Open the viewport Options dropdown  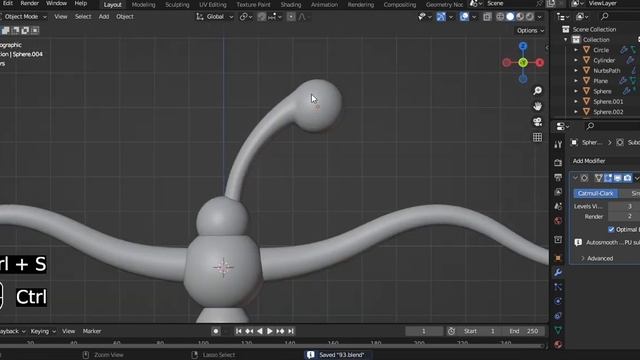[530, 31]
